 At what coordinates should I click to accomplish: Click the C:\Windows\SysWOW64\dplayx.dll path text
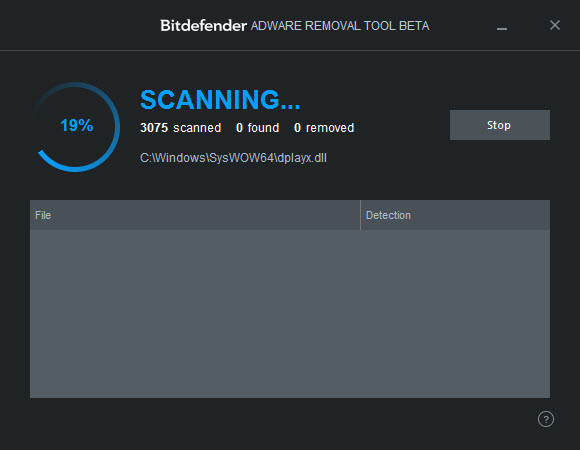(233, 158)
